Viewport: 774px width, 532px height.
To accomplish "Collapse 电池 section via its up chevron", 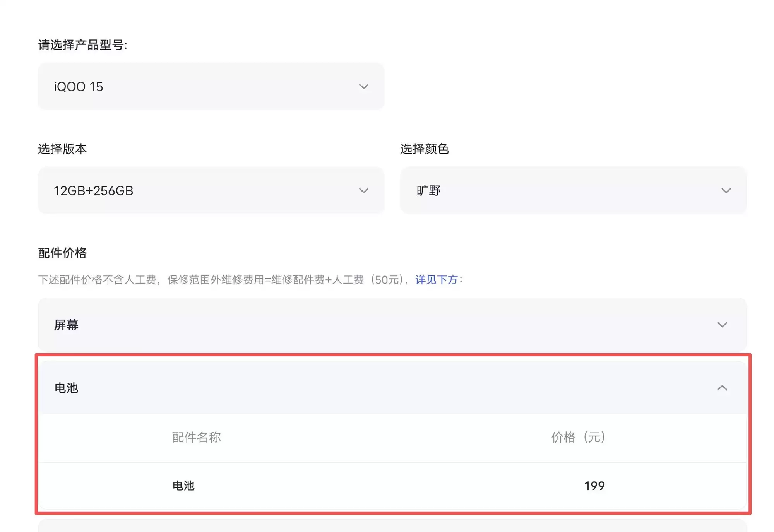I will point(722,388).
